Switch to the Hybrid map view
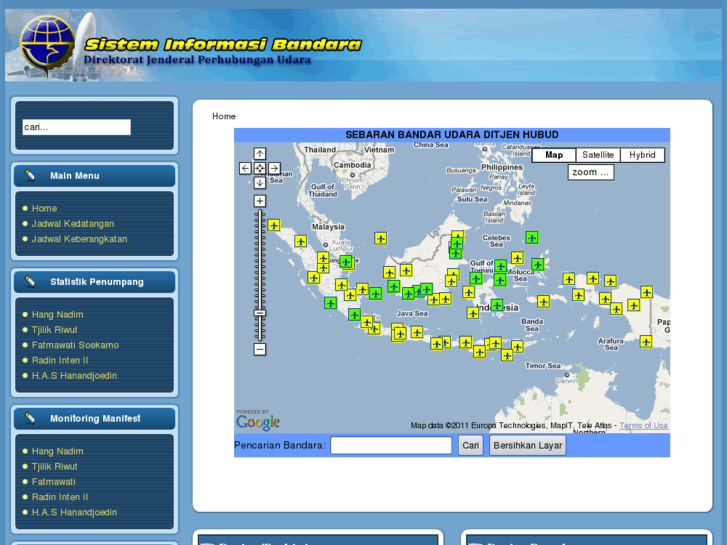This screenshot has width=727, height=545. point(642,155)
